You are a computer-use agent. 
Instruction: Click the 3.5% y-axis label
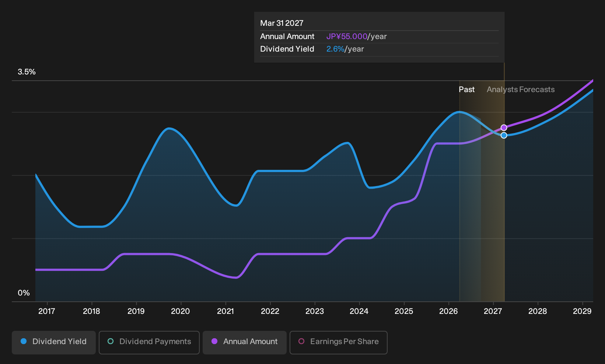tap(27, 72)
